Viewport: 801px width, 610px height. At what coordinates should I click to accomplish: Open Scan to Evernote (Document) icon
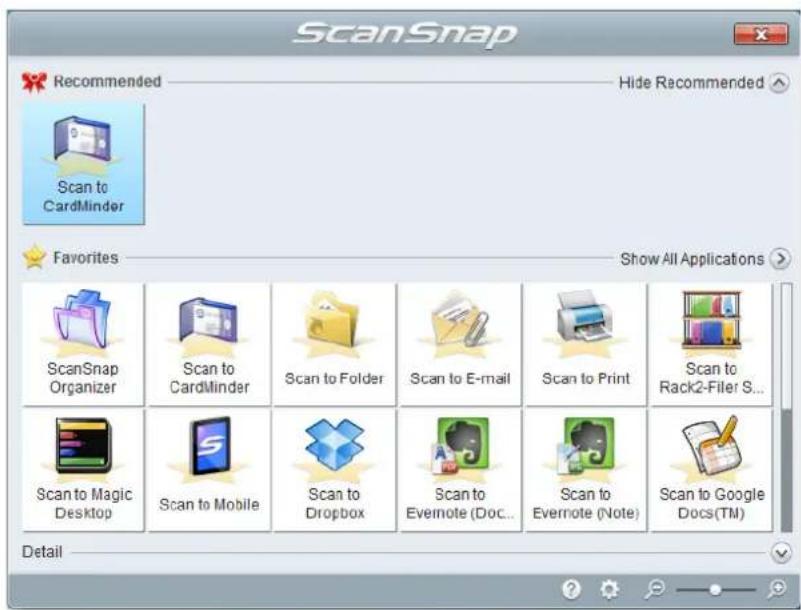tap(460, 470)
